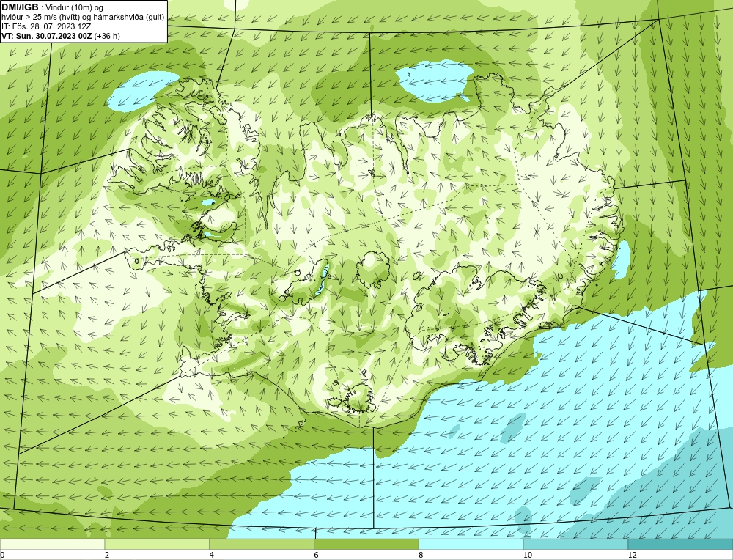Screen dimensions: 733x560
Task: Click the 8–10 m/s light cyan band
Action: [471, 544]
